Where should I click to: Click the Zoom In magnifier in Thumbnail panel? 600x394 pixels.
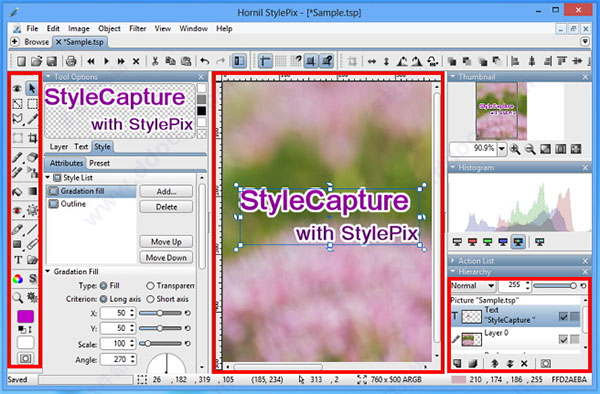pyautogui.click(x=515, y=149)
